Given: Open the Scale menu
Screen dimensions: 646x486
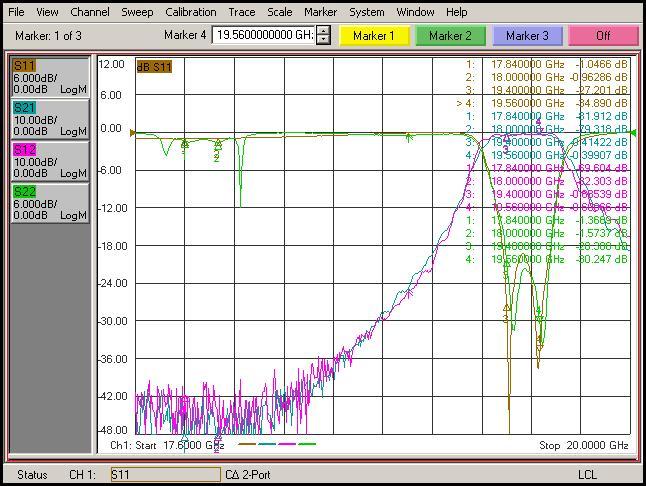Looking at the screenshot, I should (x=280, y=12).
